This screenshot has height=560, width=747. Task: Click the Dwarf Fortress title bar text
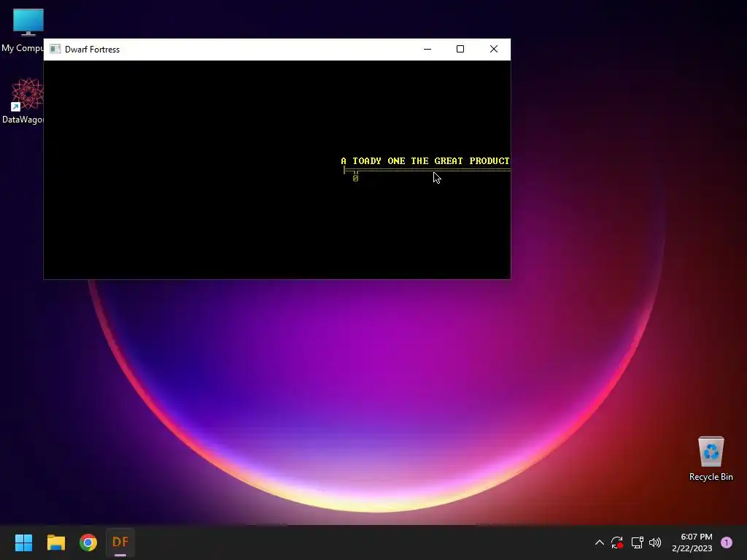92,50
